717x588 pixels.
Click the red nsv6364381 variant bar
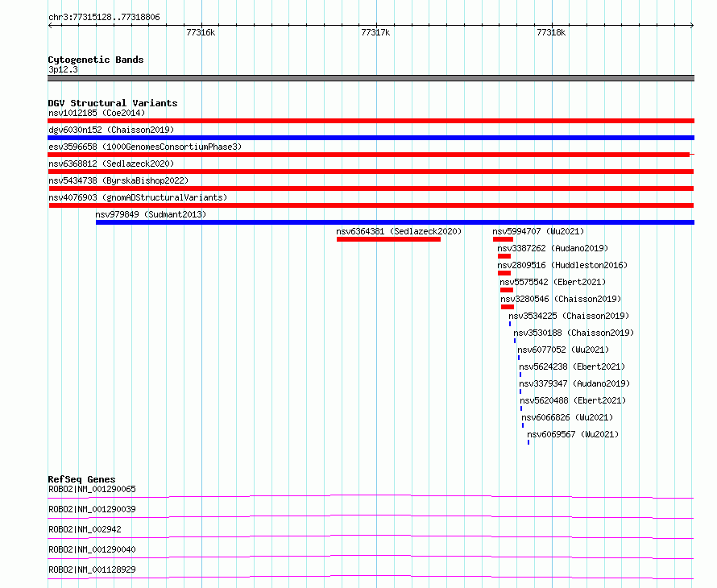[x=388, y=239]
